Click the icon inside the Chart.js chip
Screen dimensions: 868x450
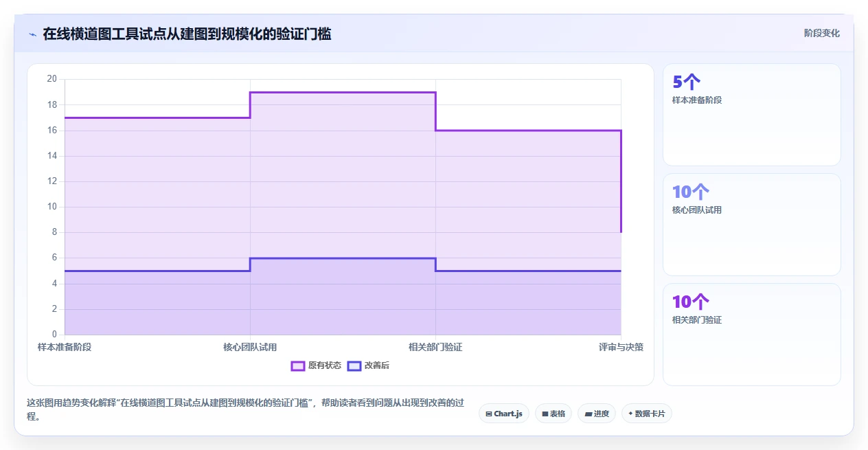pos(489,414)
